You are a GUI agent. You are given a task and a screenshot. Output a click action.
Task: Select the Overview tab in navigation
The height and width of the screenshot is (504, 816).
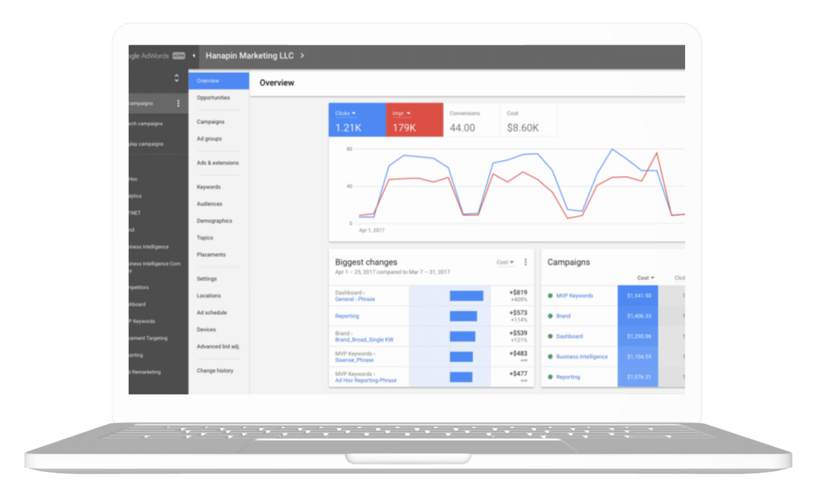218,81
